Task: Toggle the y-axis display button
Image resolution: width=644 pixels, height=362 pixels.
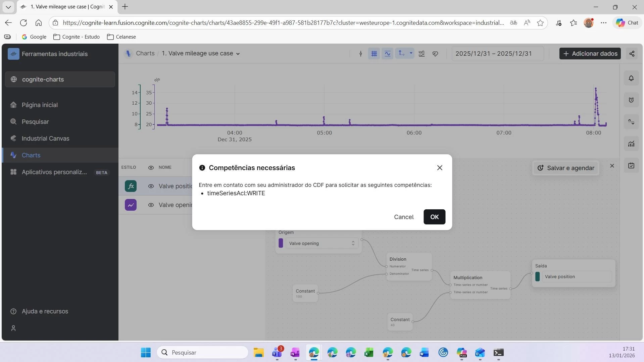Action: coord(401,53)
